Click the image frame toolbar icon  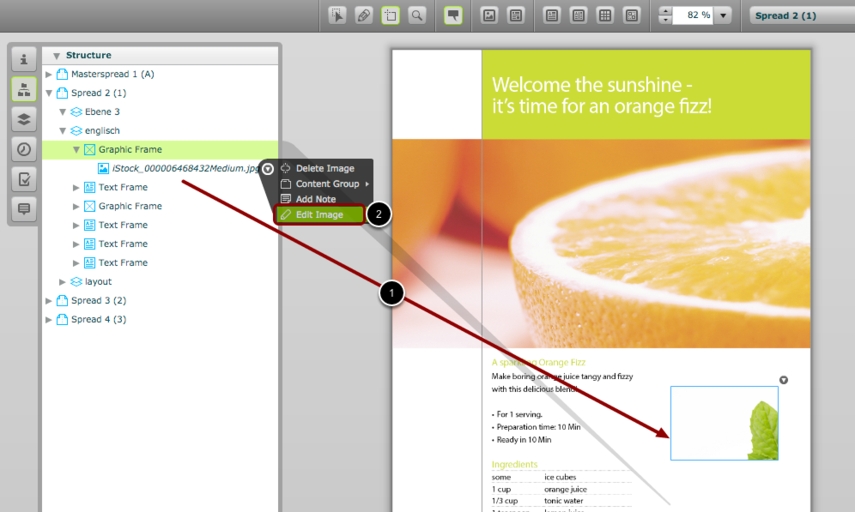coord(489,15)
